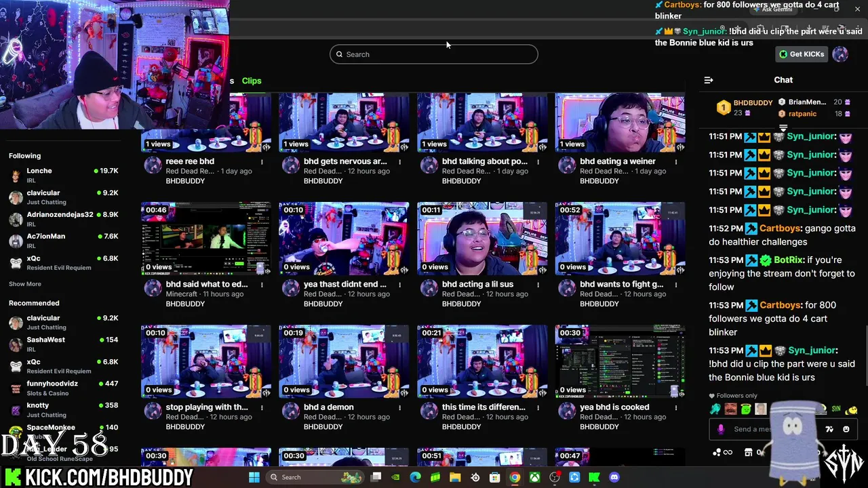Open BHDBUDDY in chat leaderboard
The width and height of the screenshot is (868, 488).
(753, 103)
